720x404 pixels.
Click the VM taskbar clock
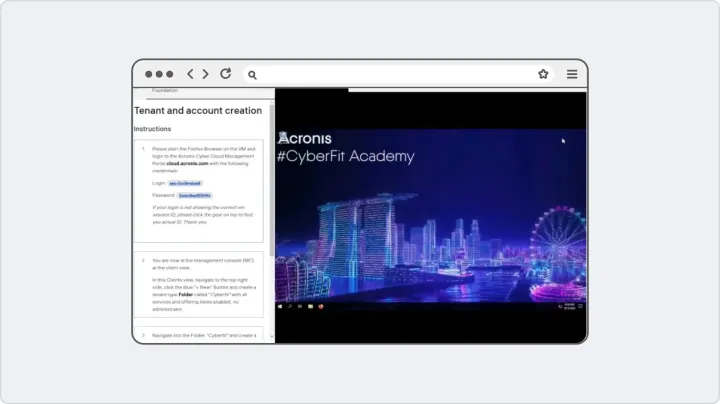(x=571, y=306)
